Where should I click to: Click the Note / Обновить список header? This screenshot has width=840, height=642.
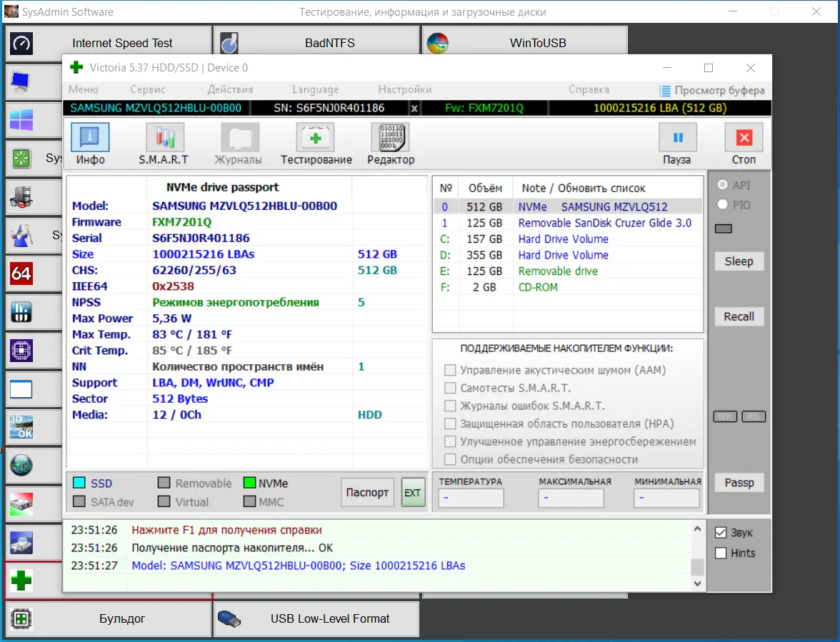click(x=584, y=188)
